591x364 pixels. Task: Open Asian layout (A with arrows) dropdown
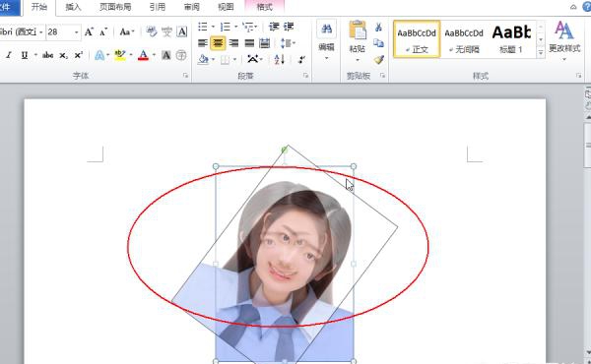coord(255,59)
